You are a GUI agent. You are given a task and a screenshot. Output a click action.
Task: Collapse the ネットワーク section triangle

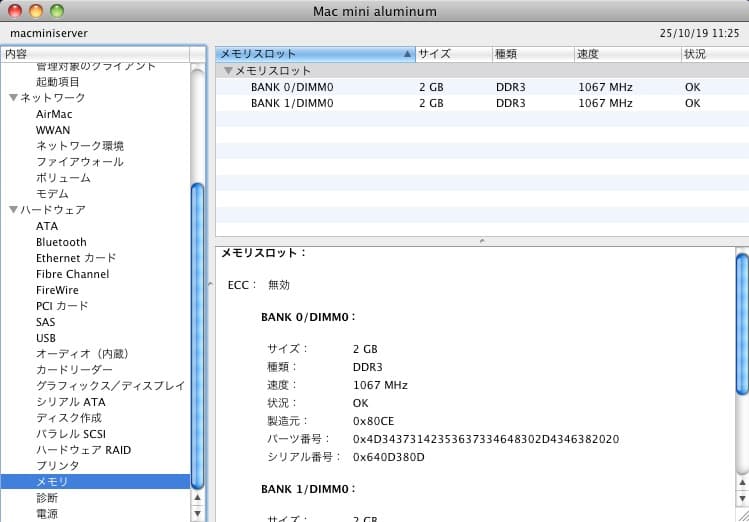(13, 97)
